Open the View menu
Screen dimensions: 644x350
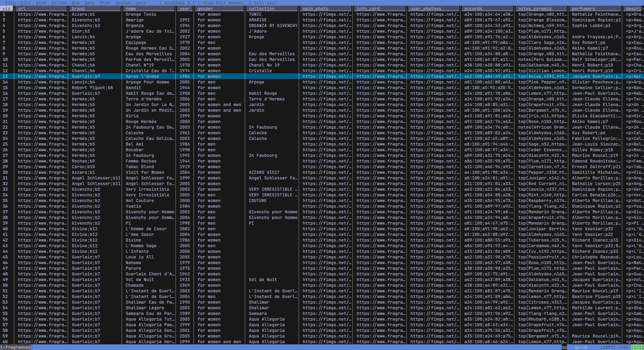(x=41, y=3)
